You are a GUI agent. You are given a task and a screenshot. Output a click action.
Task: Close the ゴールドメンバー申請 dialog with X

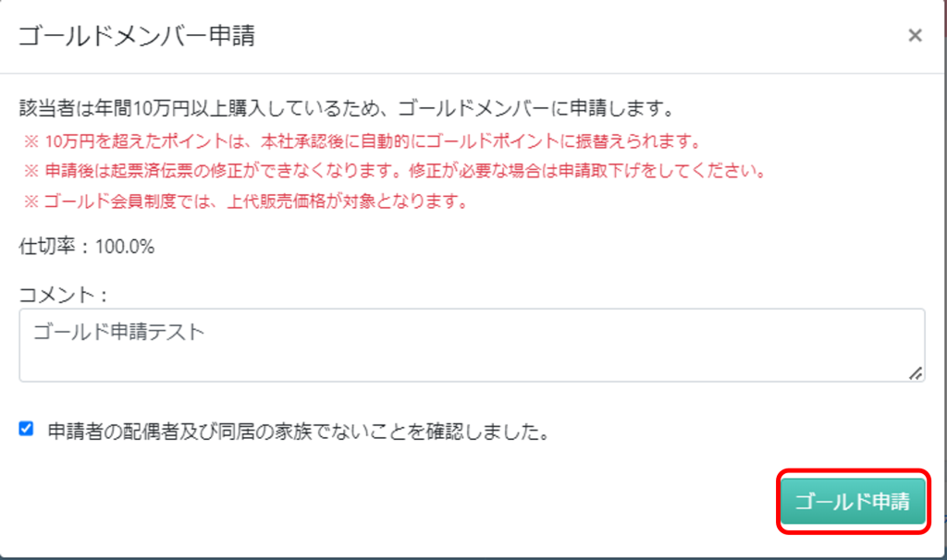(x=915, y=36)
